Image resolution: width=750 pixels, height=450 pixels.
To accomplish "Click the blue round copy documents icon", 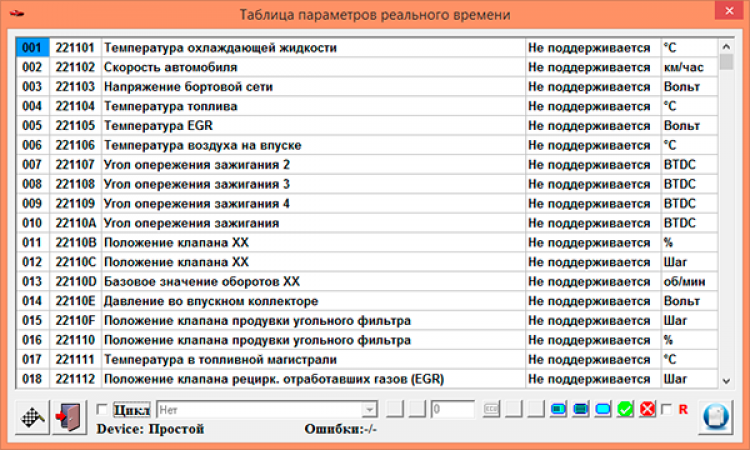I will [x=716, y=417].
